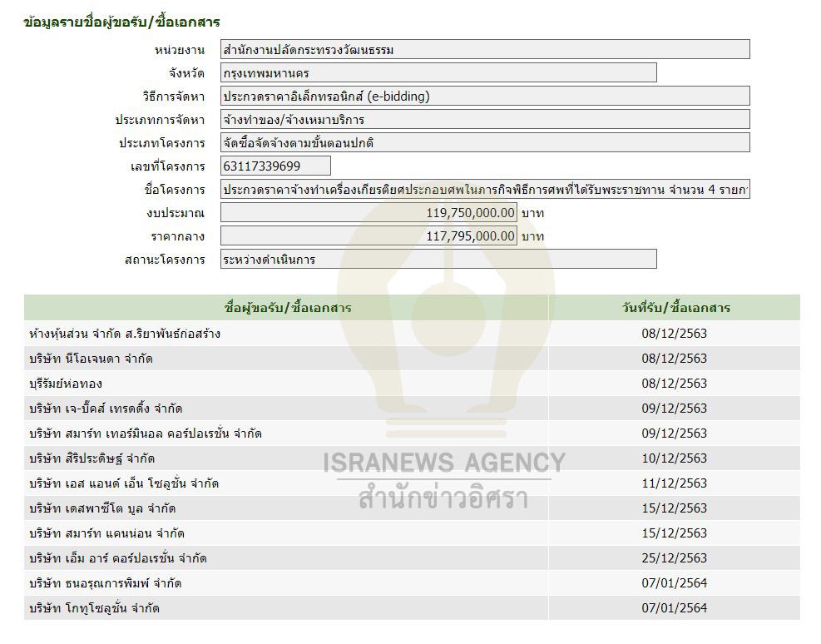Click the date 25/12/2563 cell

[675, 558]
